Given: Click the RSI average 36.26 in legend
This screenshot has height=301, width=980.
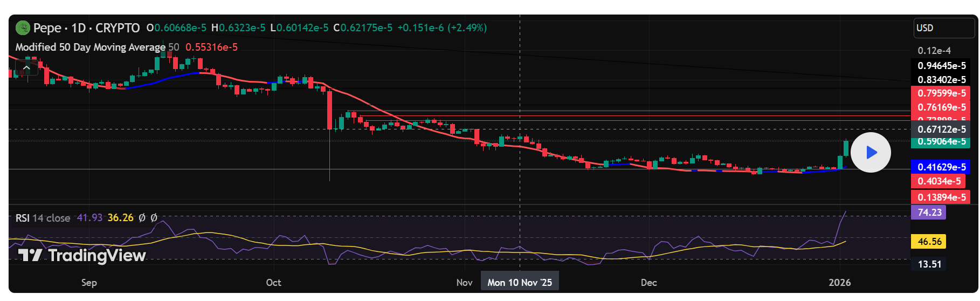Looking at the screenshot, I should pyautogui.click(x=120, y=218).
